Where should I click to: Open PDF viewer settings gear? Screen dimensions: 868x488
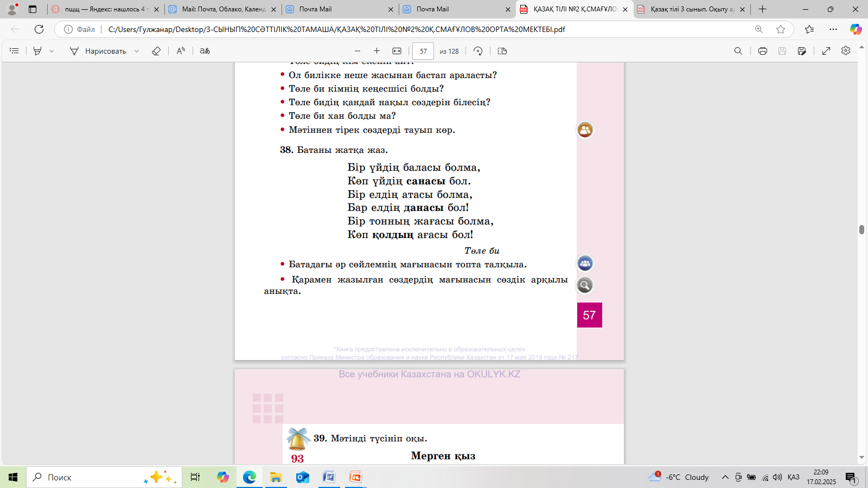(846, 51)
